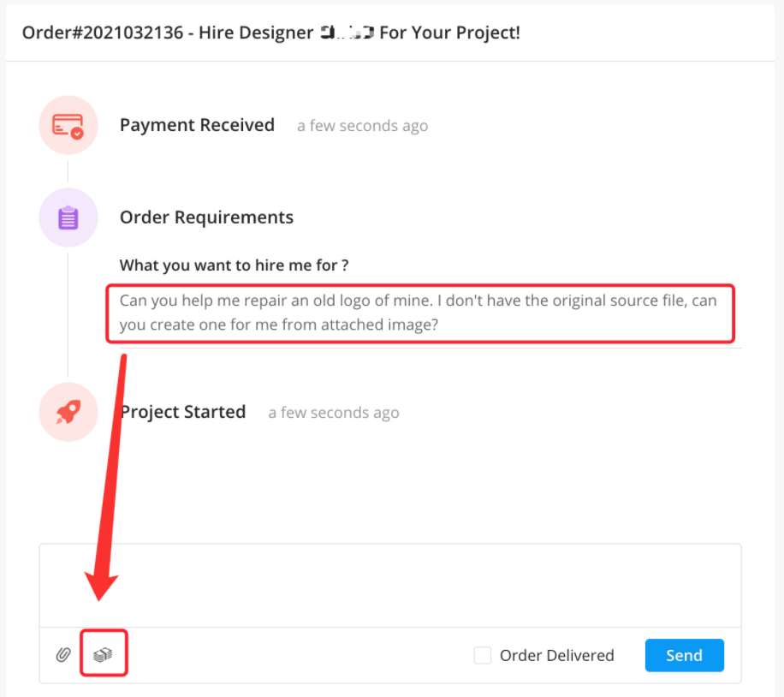The width and height of the screenshot is (784, 697).
Task: Open the cash offer icon beside the paperclip
Action: 104,655
